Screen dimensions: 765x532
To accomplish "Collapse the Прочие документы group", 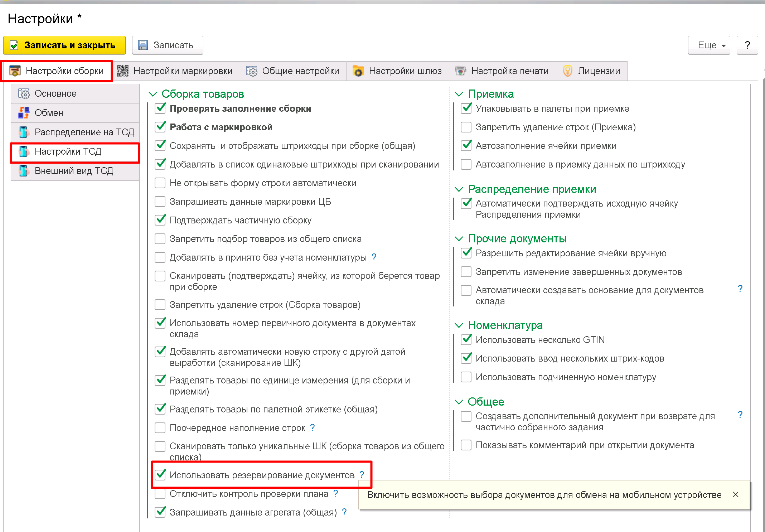I will 459,239.
